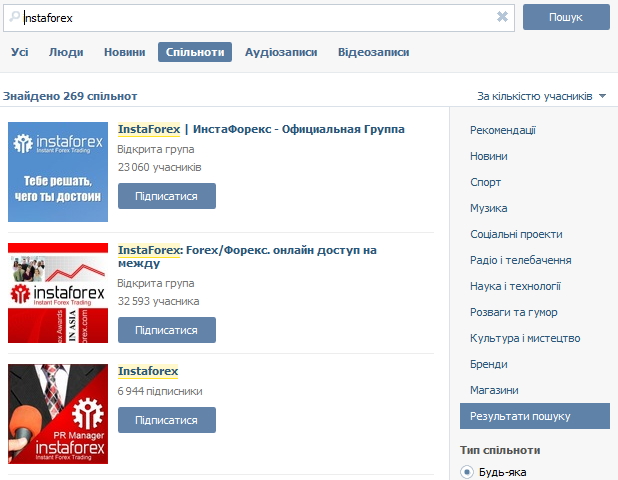The height and width of the screenshot is (480, 618).
Task: Click into the Instaforex search input
Action: (259, 18)
